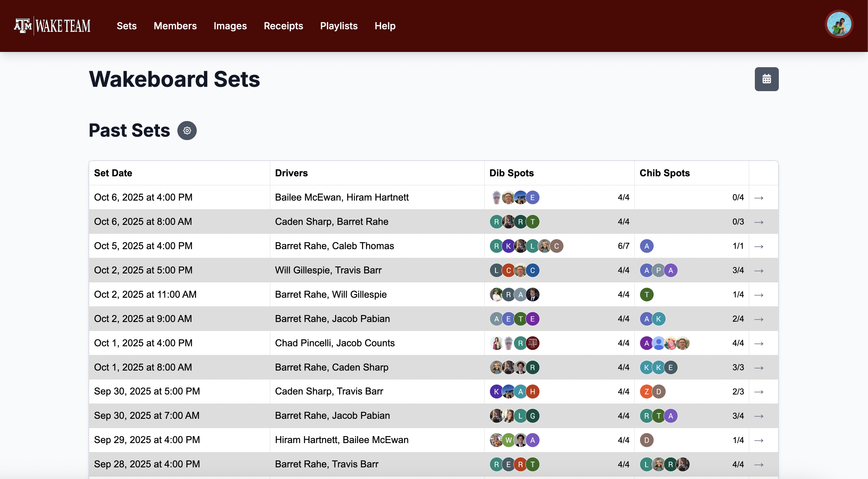Open the Sep 28 4:00 PM set arrow
Viewport: 868px width, 479px height.
759,464
